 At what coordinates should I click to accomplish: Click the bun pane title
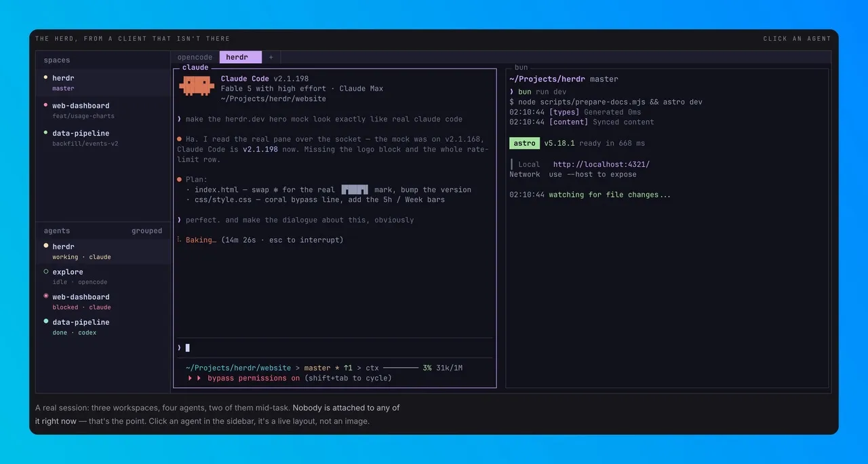coord(521,68)
